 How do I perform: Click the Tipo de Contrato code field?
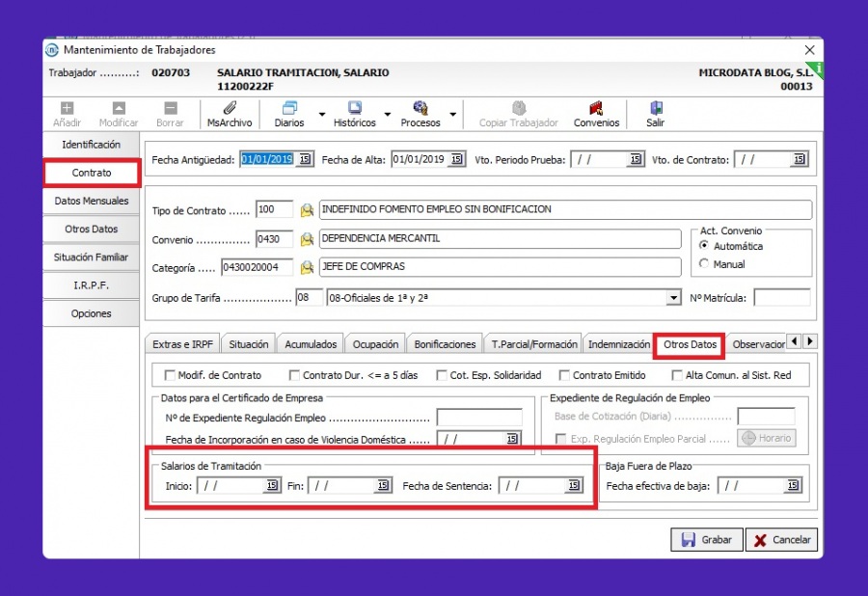coord(274,209)
